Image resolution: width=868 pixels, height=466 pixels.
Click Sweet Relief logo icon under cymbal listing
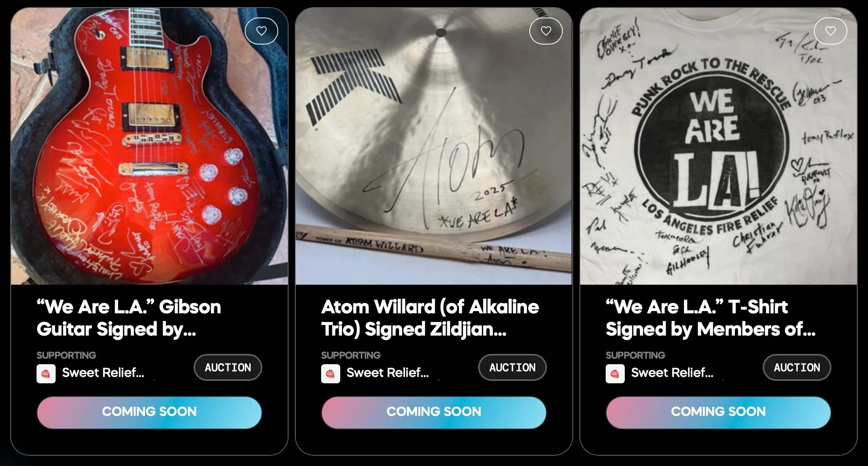coord(331,374)
